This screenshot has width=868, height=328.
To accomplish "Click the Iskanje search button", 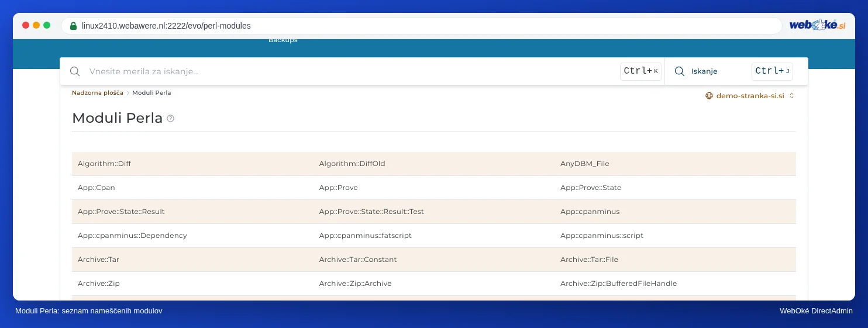I will [704, 71].
